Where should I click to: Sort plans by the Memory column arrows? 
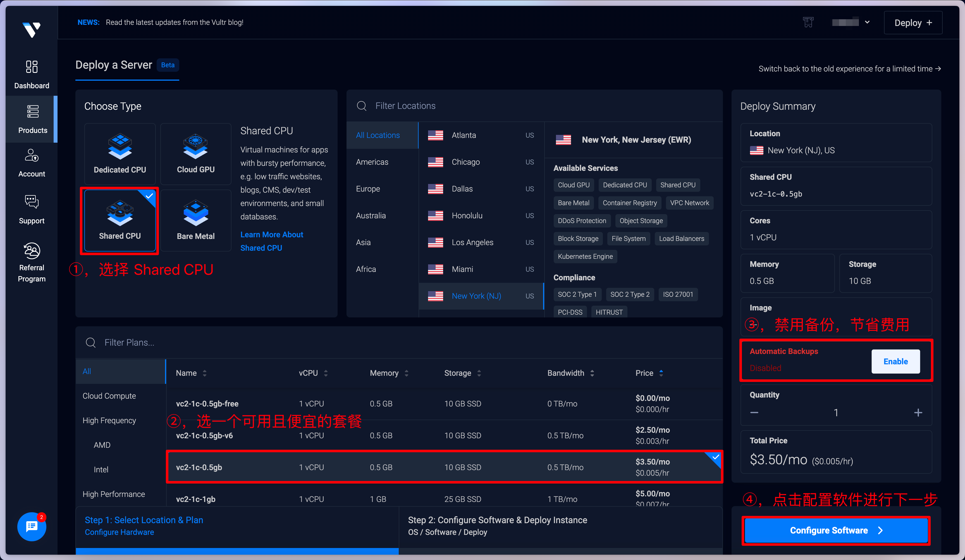click(406, 373)
